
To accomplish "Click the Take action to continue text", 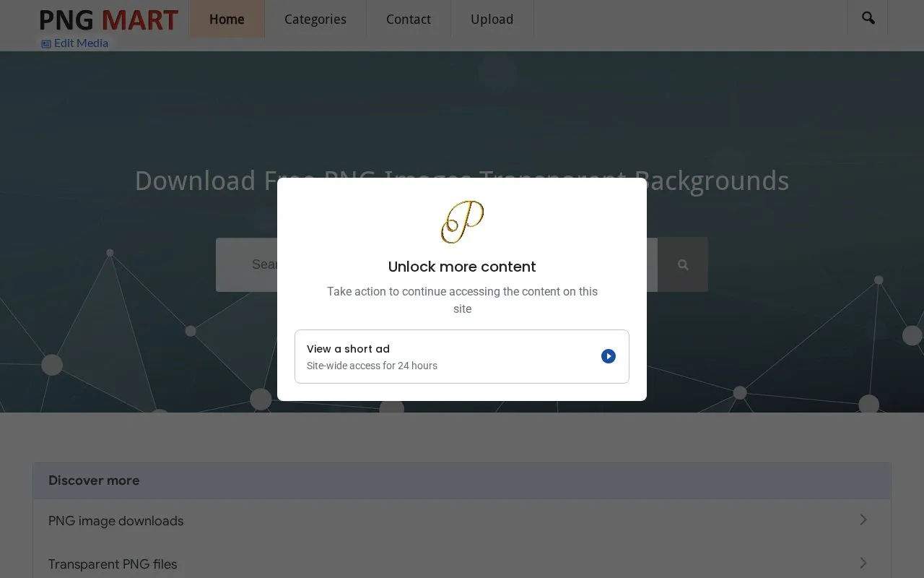I will click(462, 300).
